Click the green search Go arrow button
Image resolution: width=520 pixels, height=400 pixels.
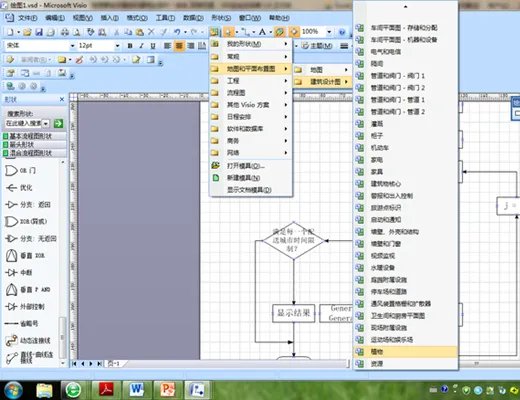(58, 124)
